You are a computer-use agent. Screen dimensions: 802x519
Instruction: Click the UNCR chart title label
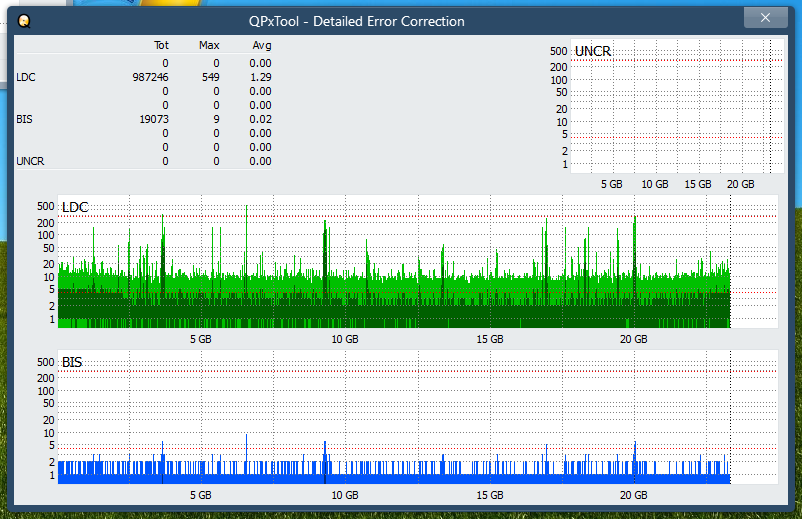tap(593, 51)
